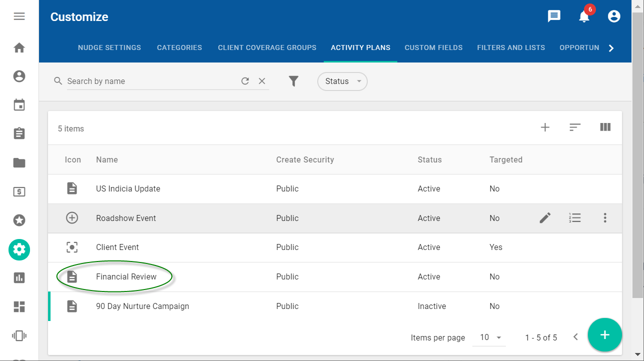Viewport: 644px width, 361px height.
Task: Switch to the Nudge Settings tab
Action: point(109,47)
